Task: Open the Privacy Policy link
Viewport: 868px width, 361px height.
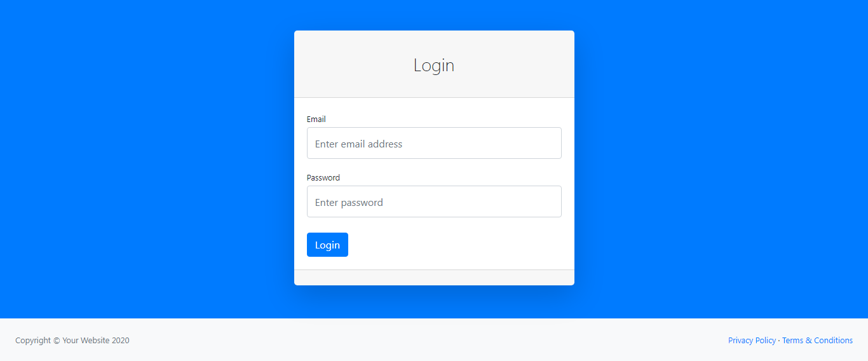Action: 752,341
